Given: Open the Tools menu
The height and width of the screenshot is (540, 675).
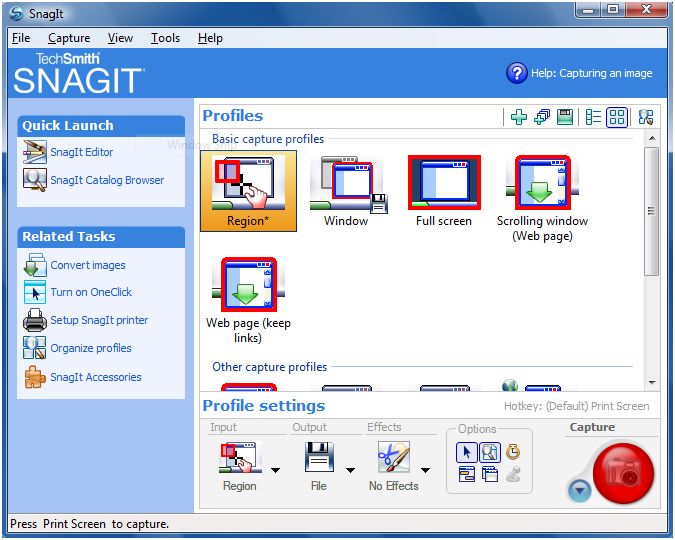Looking at the screenshot, I should click(165, 38).
